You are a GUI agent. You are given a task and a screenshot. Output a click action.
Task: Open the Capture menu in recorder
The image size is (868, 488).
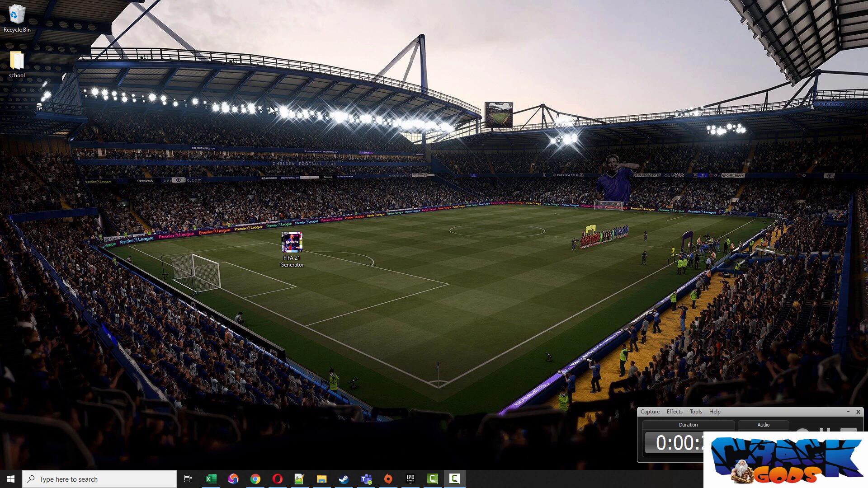click(650, 412)
